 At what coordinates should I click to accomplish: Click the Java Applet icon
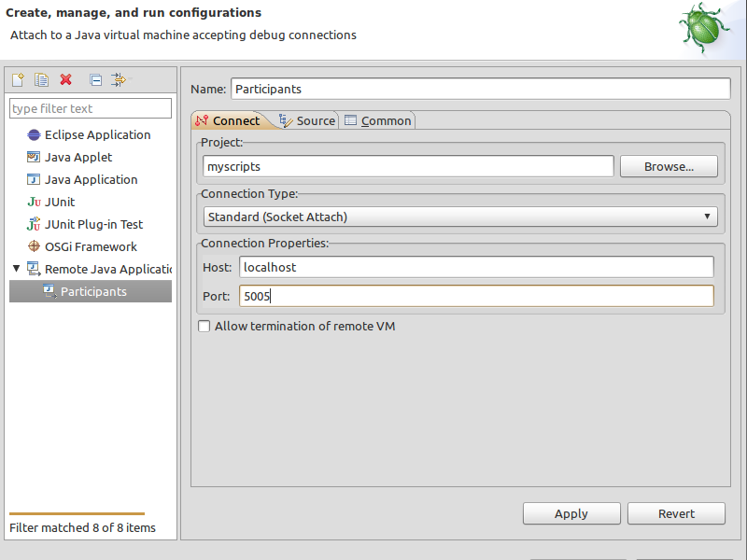(34, 157)
